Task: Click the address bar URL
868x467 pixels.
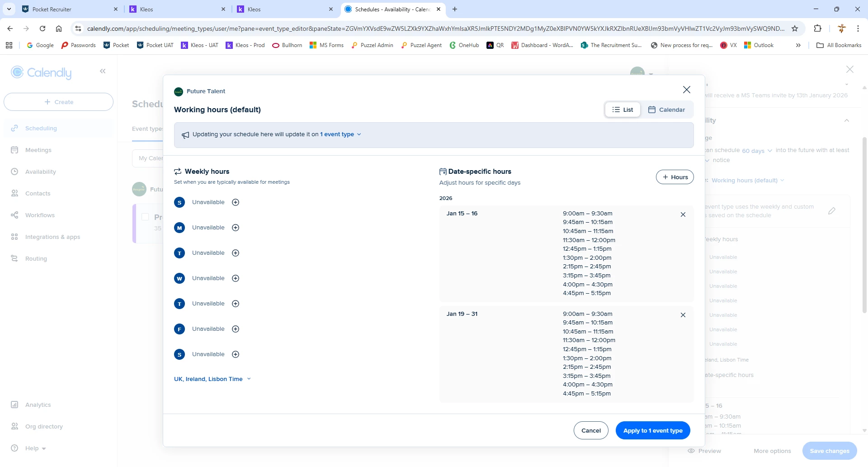Action: coord(436,29)
